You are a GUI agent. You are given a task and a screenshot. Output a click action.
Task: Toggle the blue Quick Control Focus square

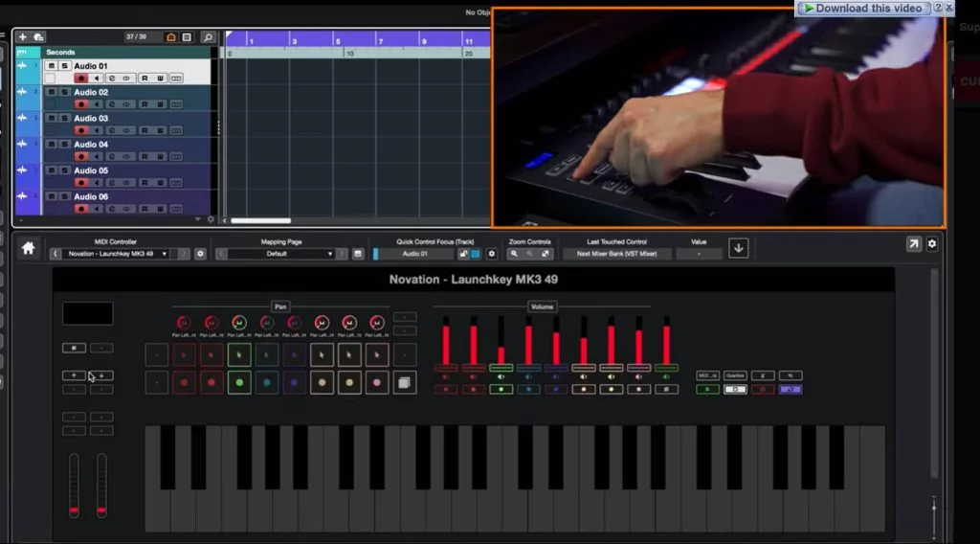pos(476,254)
